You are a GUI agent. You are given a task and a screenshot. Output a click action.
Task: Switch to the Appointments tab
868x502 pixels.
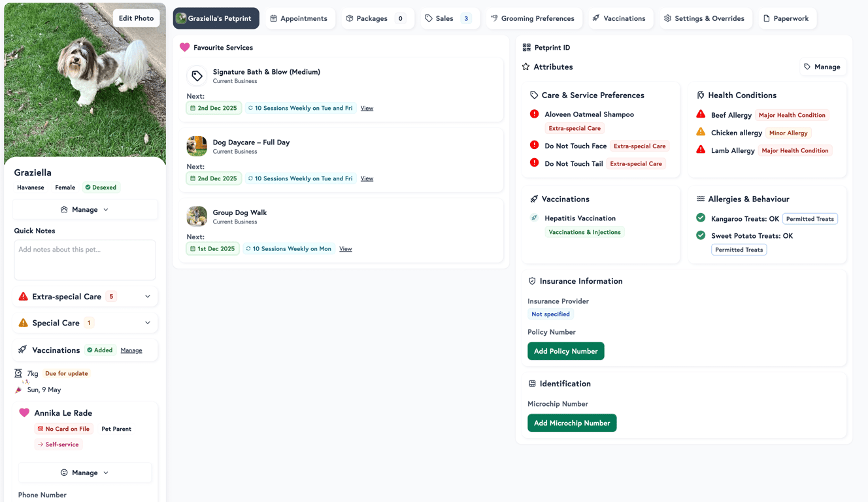(x=299, y=18)
